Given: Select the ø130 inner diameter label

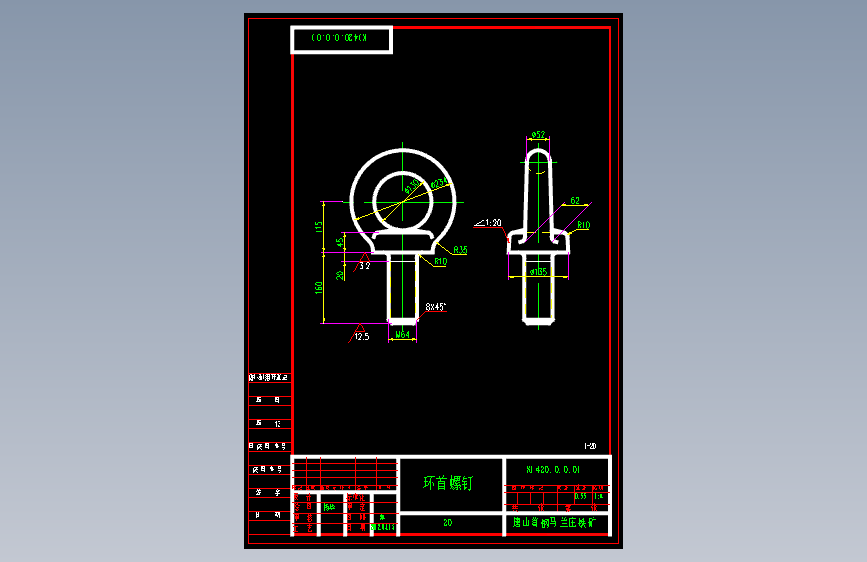Looking at the screenshot, I should click(x=411, y=186).
